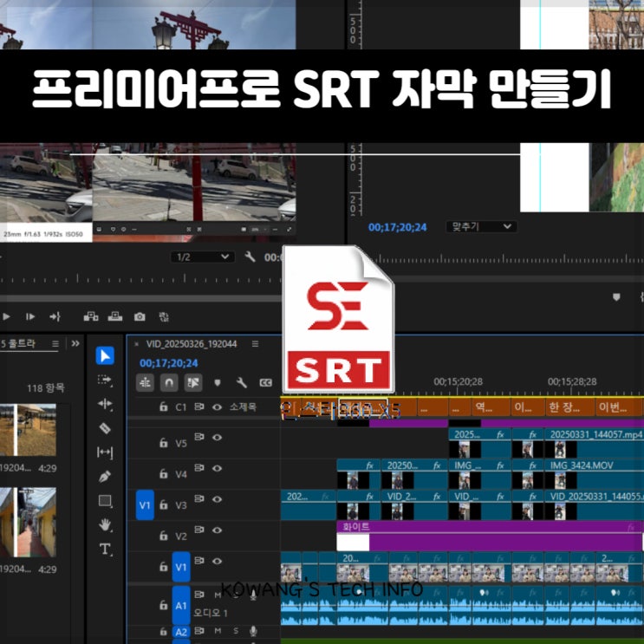The image size is (644, 644).
Task: Click the Overwrite button in source monitor
Action: 115,316
